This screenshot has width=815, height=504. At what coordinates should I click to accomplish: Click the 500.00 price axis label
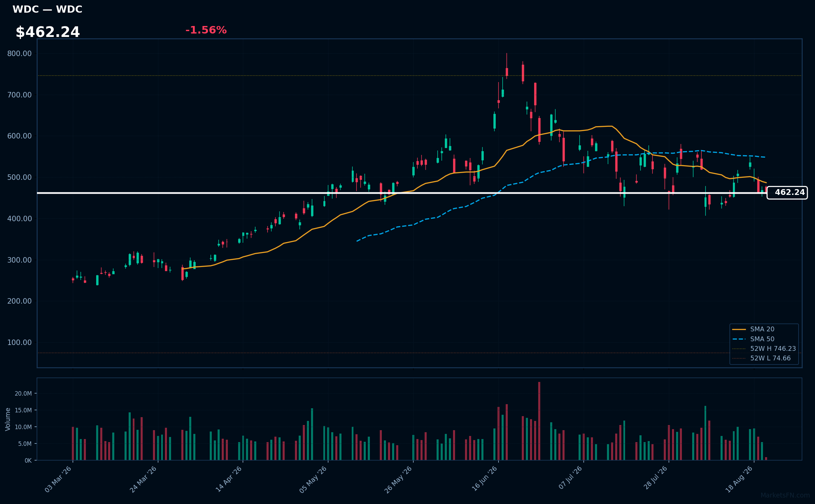click(x=20, y=177)
